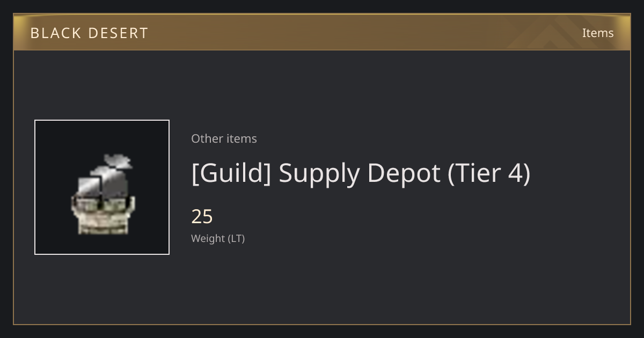
Task: Click the BLACK DESERT header title
Action: pos(89,33)
